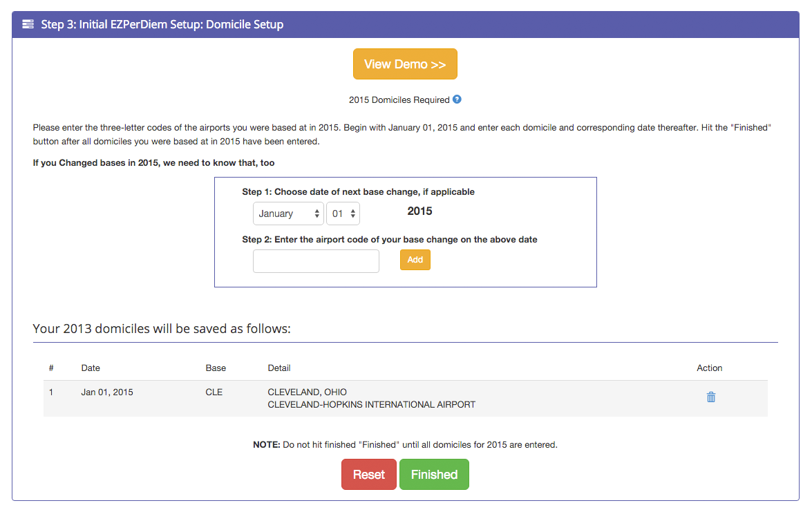Viewport: 812px width, 512px height.
Task: Select the Date column header
Action: (91, 368)
